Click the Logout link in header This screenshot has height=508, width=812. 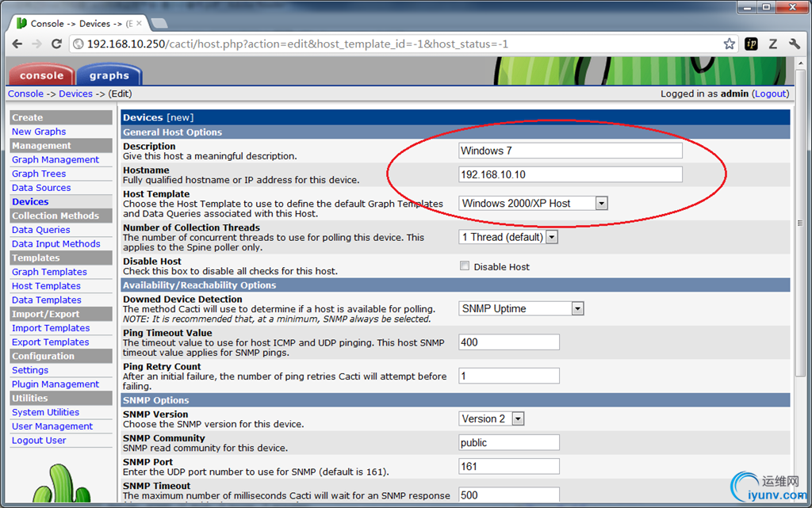point(771,94)
